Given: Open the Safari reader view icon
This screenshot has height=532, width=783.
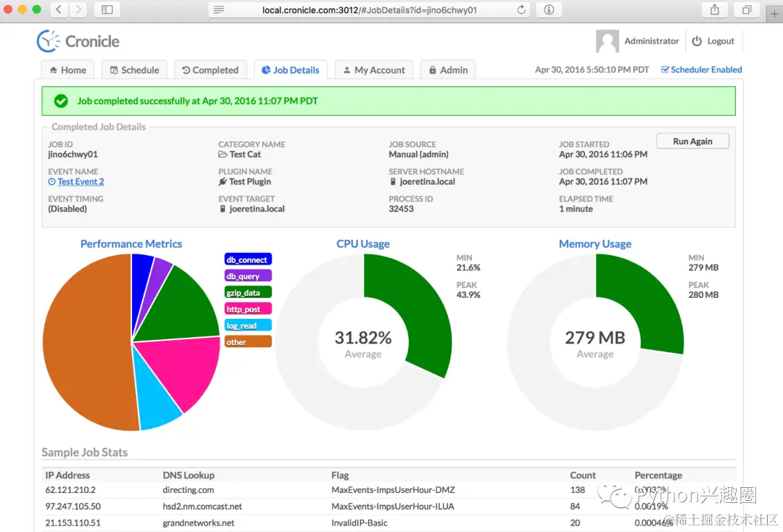Looking at the screenshot, I should click(219, 9).
